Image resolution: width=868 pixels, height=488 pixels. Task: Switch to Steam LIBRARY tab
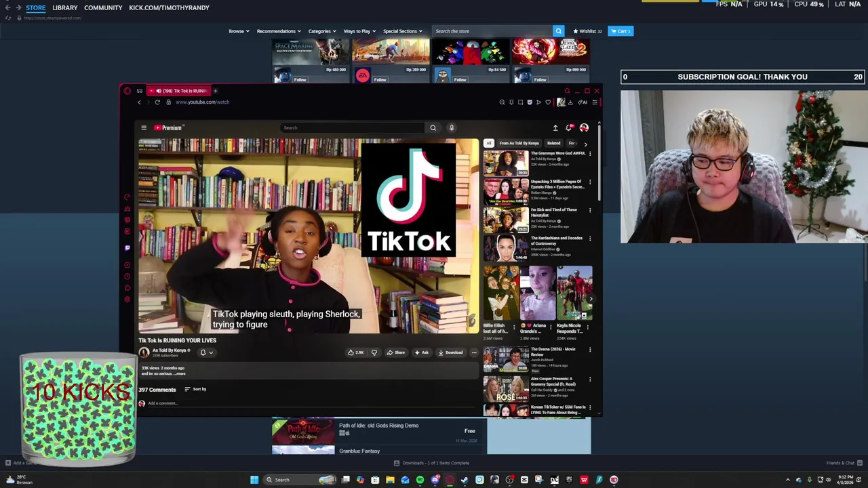(65, 7)
